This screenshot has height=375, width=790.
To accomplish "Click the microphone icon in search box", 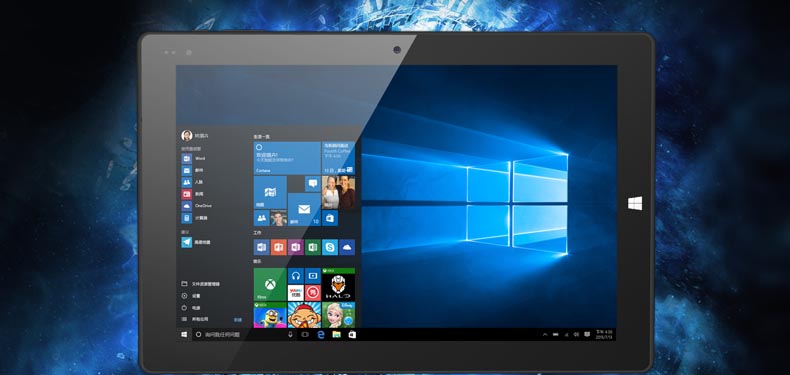I will tap(290, 334).
